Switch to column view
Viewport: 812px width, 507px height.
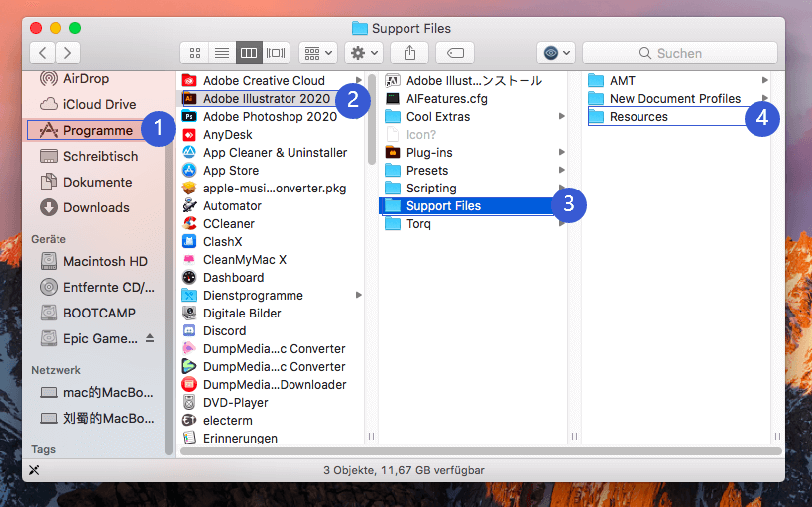coord(249,53)
